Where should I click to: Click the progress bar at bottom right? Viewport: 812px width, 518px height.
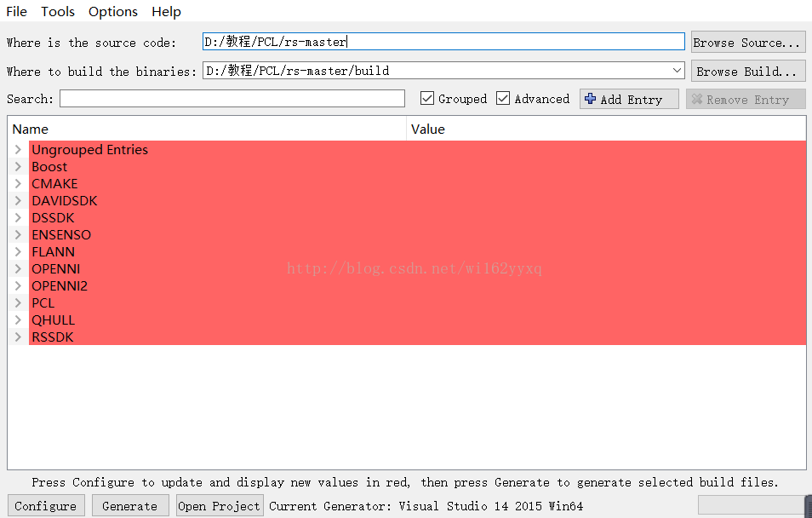tap(753, 505)
